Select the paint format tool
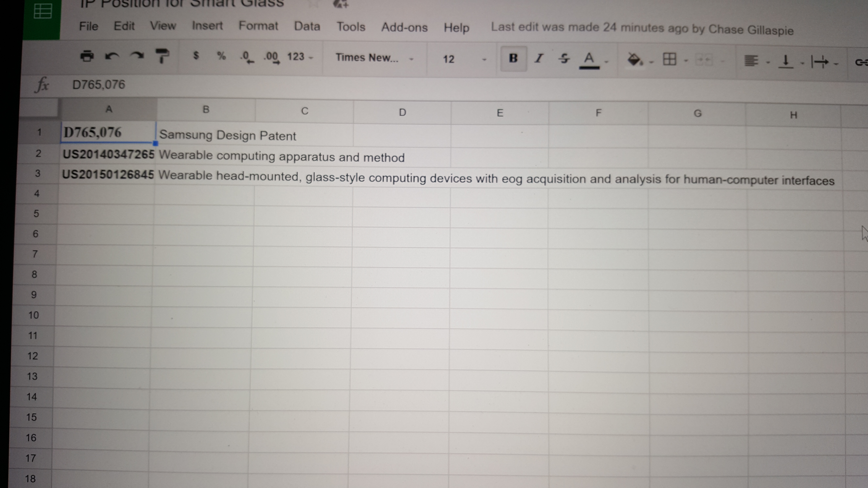The height and width of the screenshot is (488, 868). point(162,56)
